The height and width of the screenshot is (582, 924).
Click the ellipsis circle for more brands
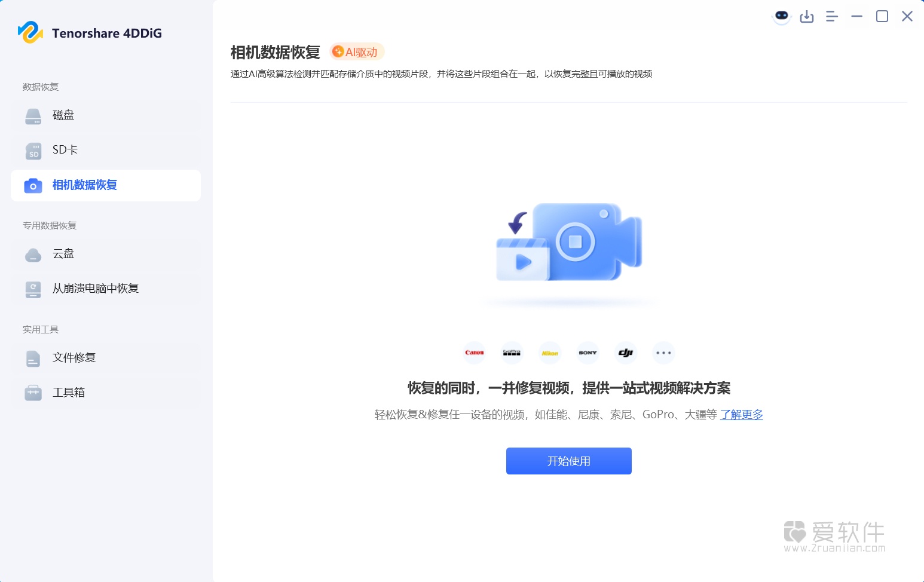pos(663,353)
